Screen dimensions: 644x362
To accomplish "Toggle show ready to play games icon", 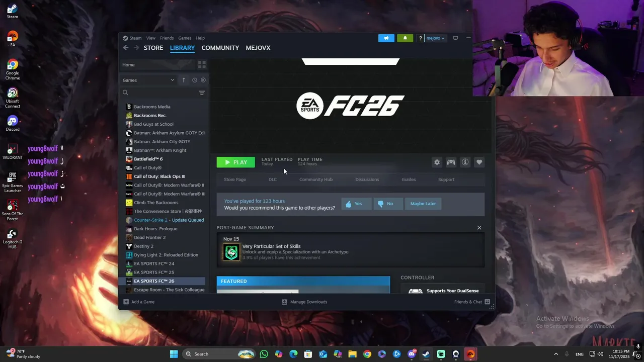I will click(203, 80).
